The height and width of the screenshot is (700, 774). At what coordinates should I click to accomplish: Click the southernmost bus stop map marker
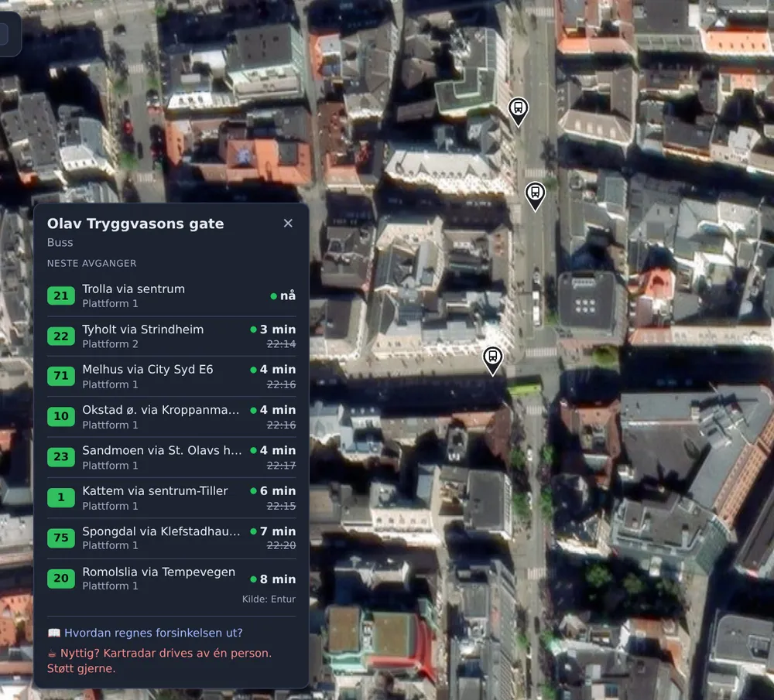tap(492, 360)
